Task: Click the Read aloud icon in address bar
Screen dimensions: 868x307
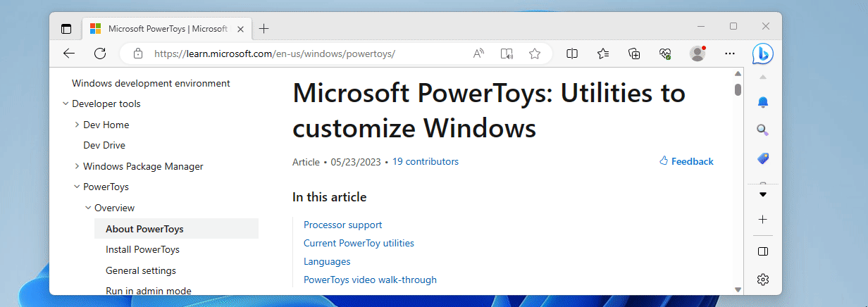Action: (478, 54)
